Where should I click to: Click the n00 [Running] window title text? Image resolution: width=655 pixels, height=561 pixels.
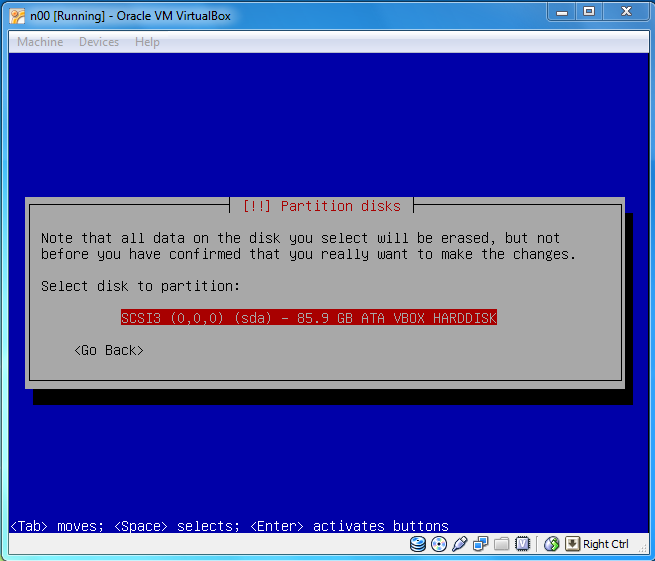click(x=130, y=16)
